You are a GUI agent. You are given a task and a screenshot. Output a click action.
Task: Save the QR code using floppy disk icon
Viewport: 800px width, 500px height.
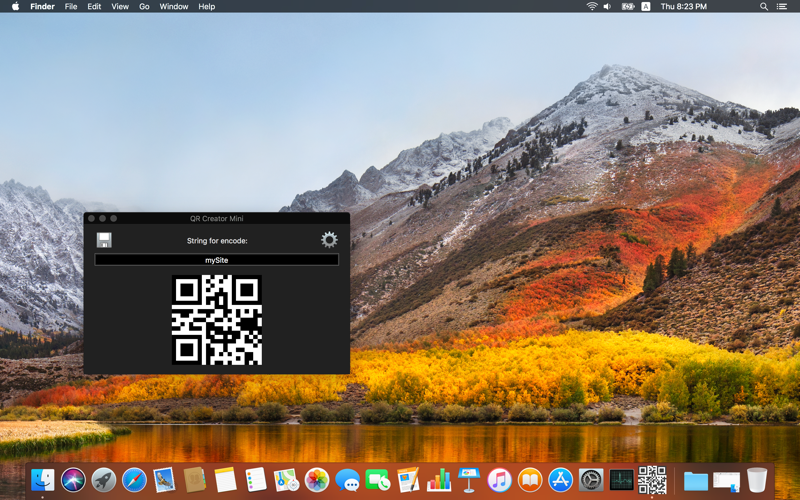click(x=104, y=240)
